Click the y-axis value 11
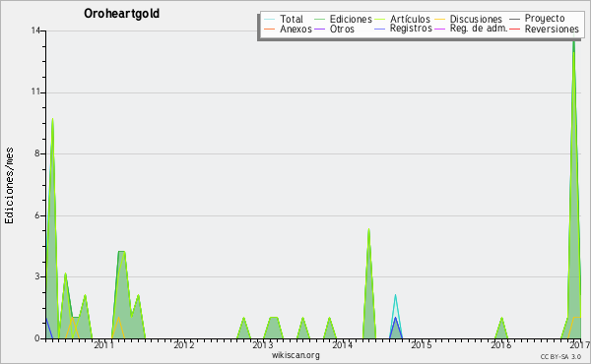Image resolution: width=591 pixels, height=364 pixels. [x=35, y=91]
